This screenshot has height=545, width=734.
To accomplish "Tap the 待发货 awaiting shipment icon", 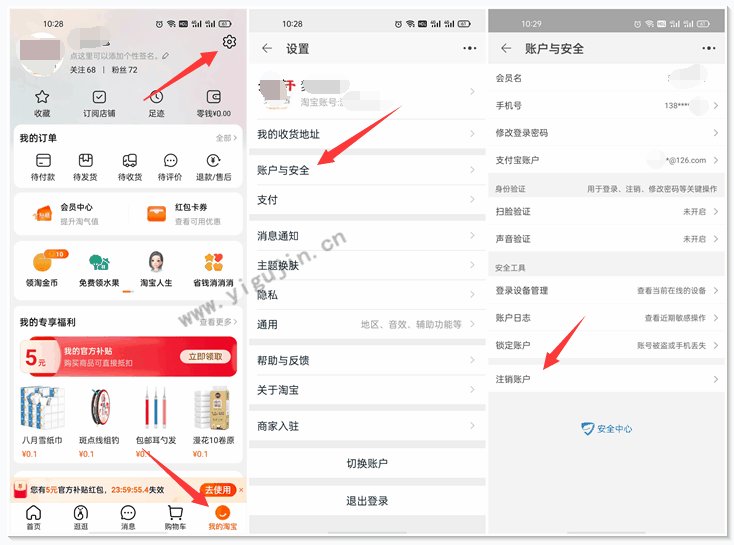I will pos(85,161).
